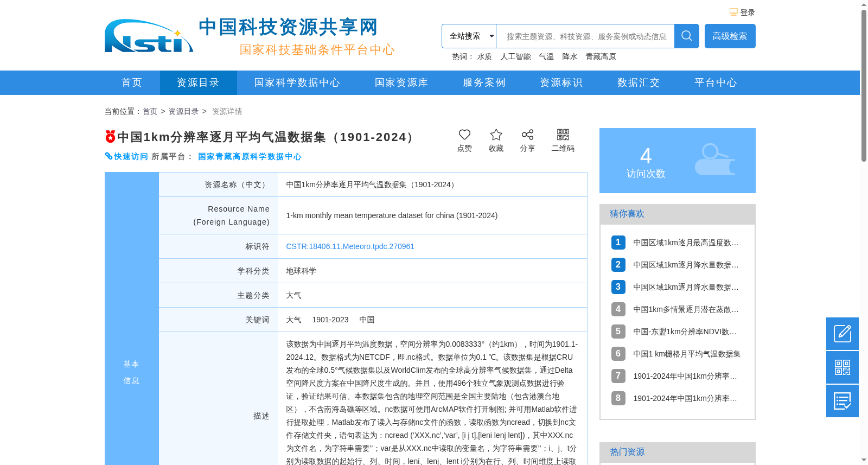
Task: Click the vertical page scrollbar thumb
Action: click(864, 85)
